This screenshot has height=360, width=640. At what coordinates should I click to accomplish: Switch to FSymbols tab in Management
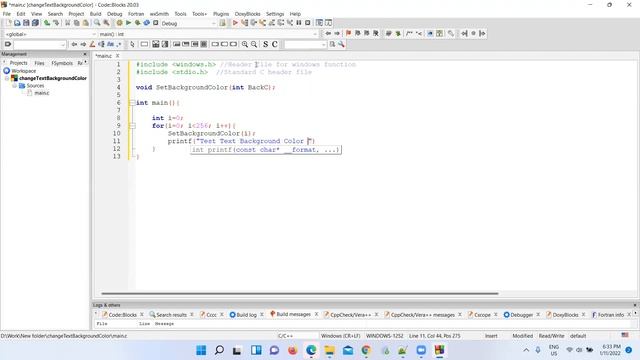point(62,63)
